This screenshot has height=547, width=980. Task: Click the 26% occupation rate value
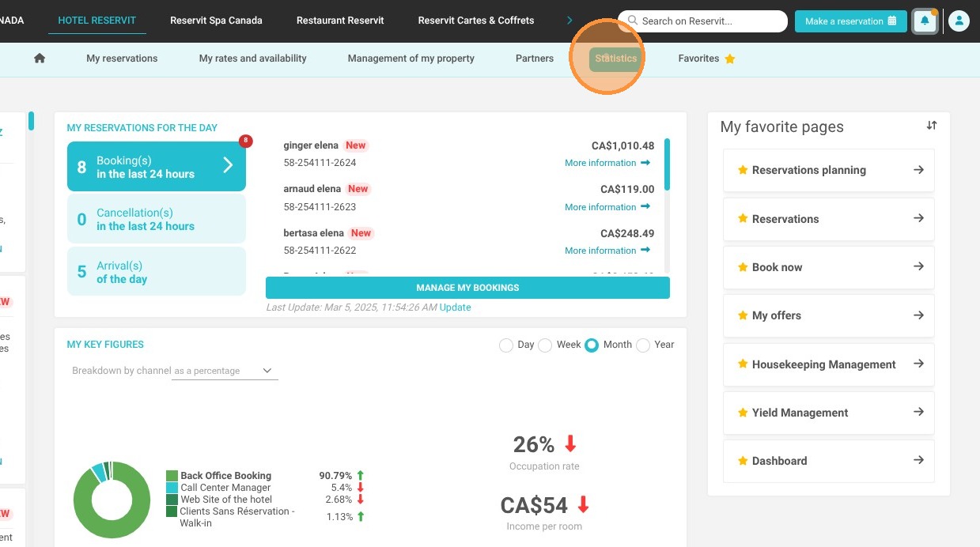pos(534,444)
